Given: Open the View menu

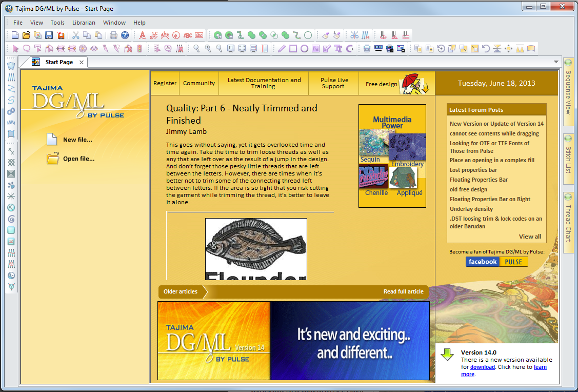Looking at the screenshot, I should (36, 23).
